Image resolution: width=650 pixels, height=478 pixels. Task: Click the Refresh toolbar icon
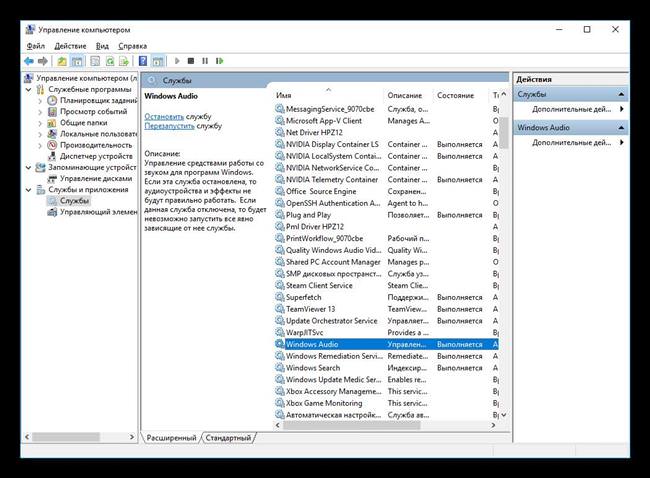[109, 61]
